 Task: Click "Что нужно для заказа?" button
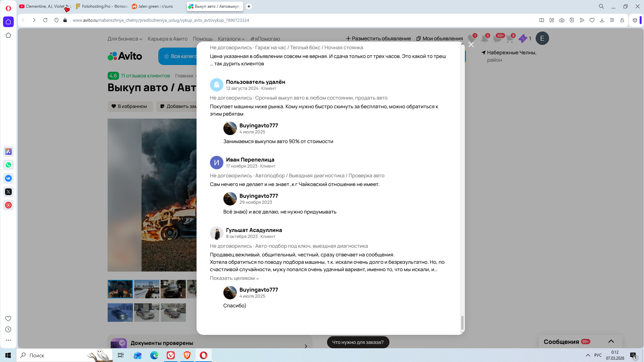coord(358,342)
